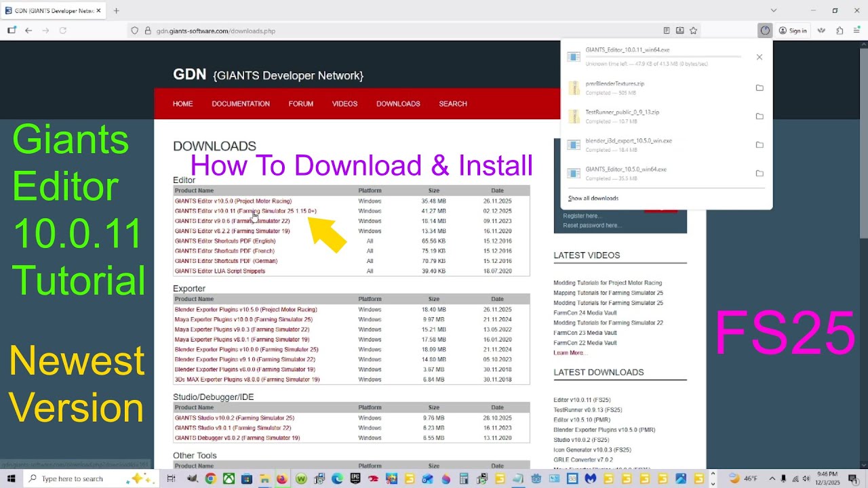Reload the page with the refresh icon
Viewport: 868px width, 488px height.
63,30
